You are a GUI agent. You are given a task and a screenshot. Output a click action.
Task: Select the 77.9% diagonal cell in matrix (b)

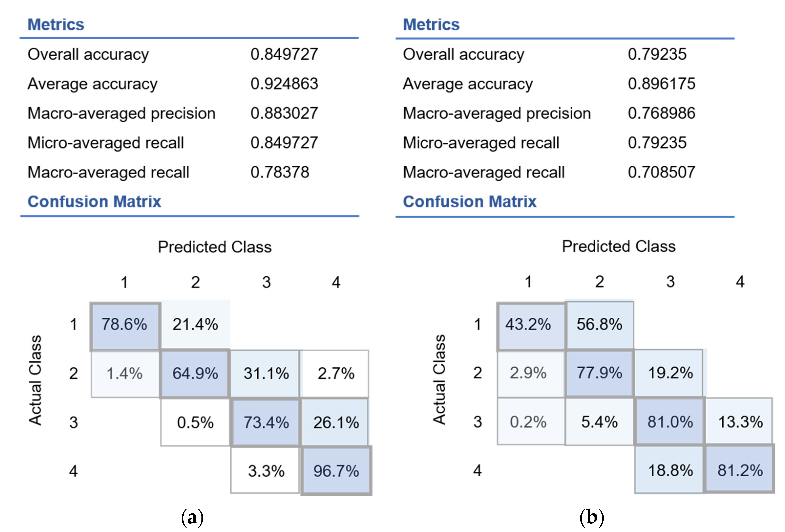(x=599, y=373)
